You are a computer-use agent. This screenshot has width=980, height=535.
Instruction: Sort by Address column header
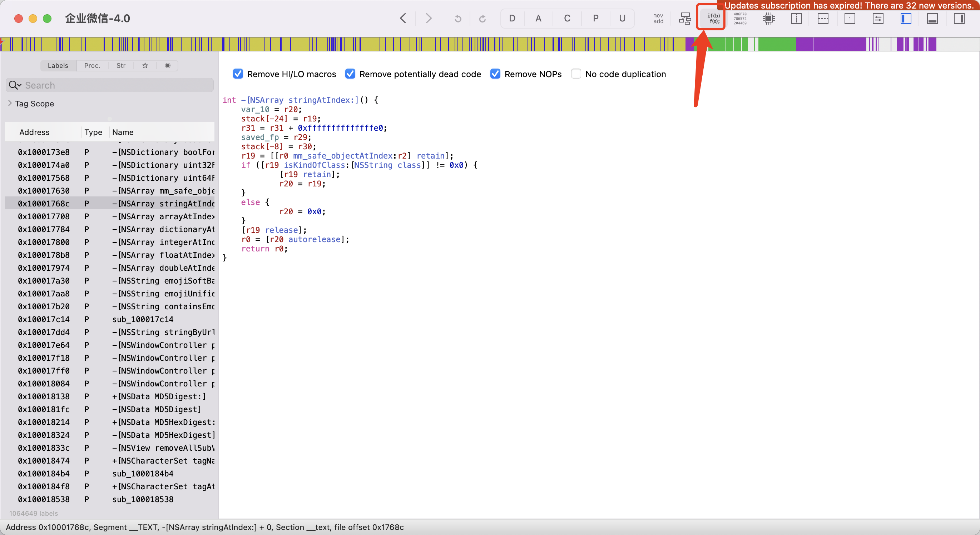[34, 132]
